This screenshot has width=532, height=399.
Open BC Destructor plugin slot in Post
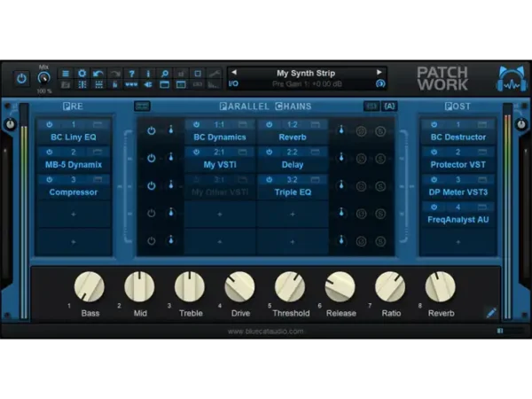458,137
